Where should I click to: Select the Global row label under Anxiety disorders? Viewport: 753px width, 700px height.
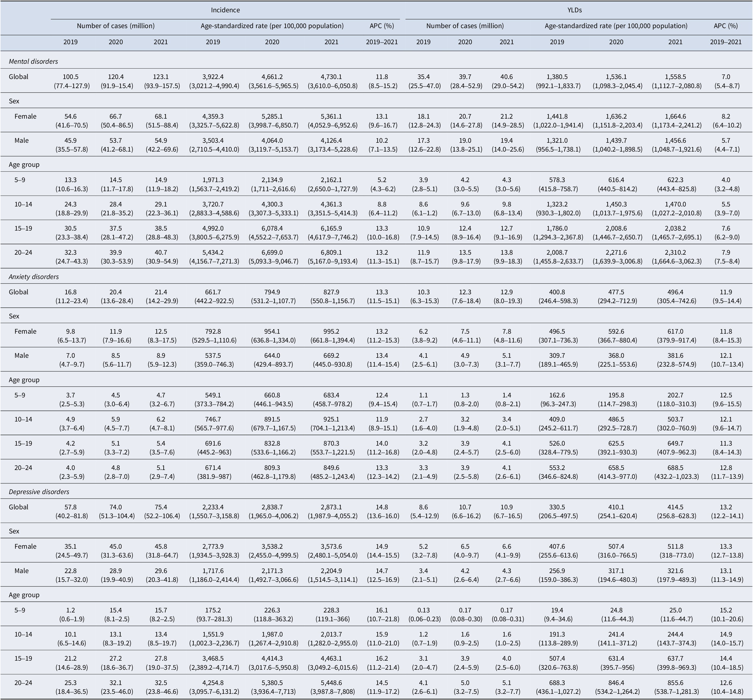pos(18,292)
